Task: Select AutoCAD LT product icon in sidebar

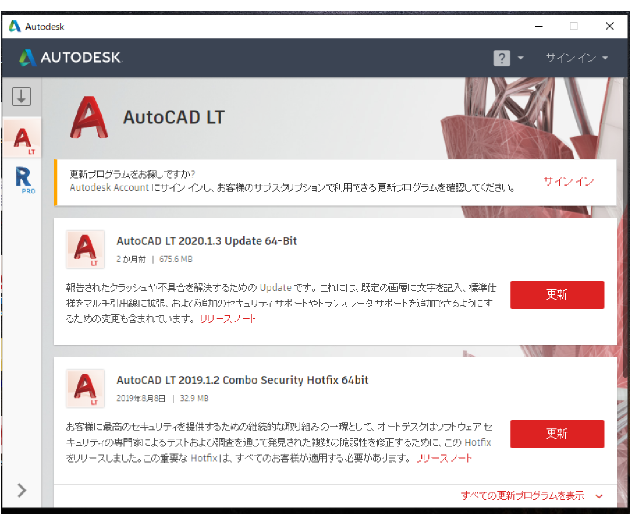Action: 22,138
